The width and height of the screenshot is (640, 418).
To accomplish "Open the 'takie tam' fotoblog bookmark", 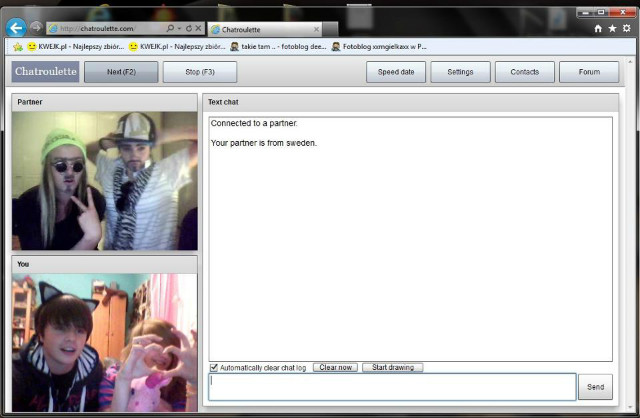I will pyautogui.click(x=278, y=47).
